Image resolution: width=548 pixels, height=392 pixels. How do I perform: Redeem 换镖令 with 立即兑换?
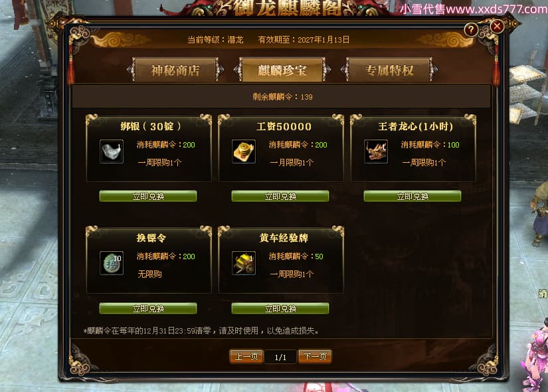148,308
